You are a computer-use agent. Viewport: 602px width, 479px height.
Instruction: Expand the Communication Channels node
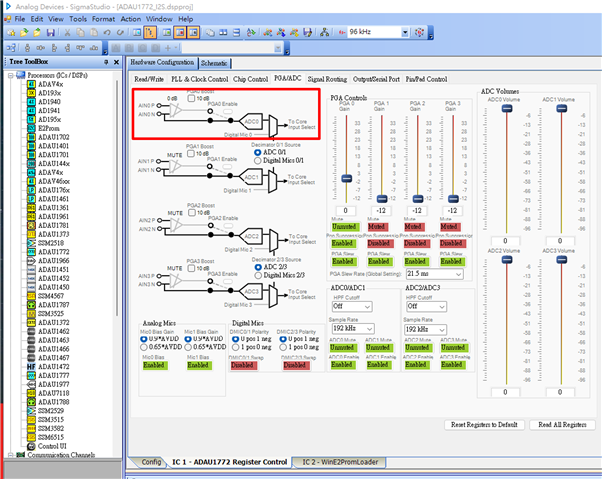[11, 455]
